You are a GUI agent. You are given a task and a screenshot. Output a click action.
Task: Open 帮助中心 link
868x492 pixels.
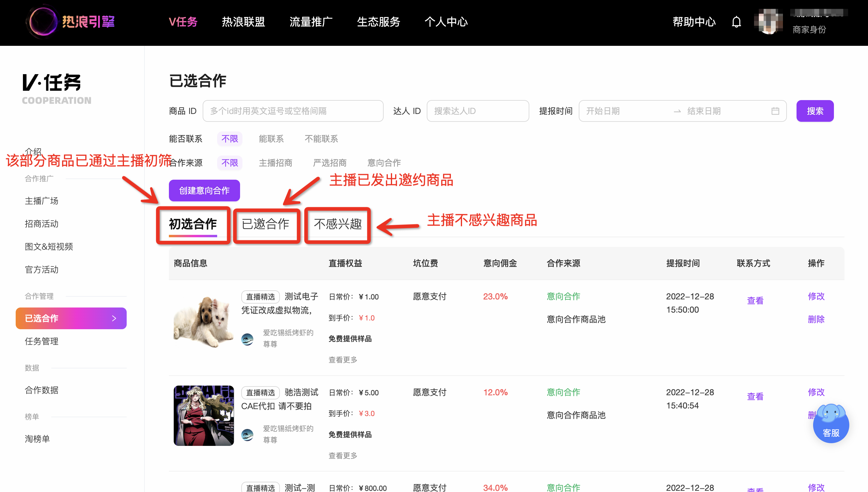[x=694, y=22]
